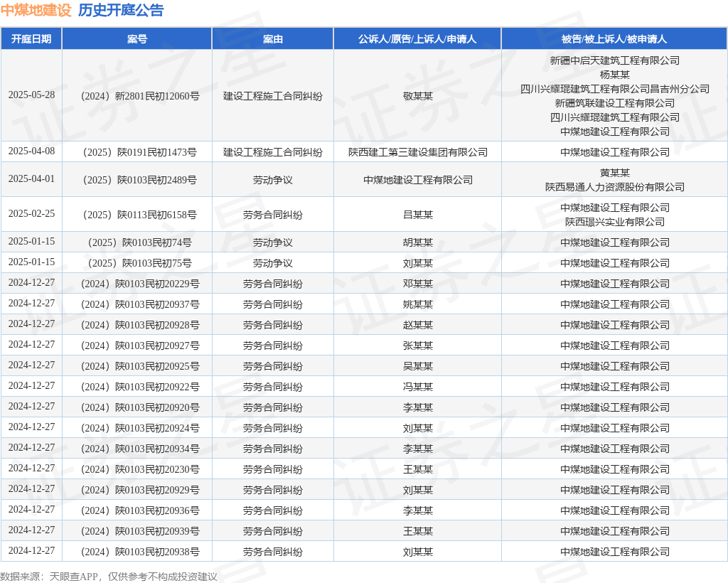The width and height of the screenshot is (728, 583).
Task: Click defendant 新疆筑联建设工程有限公司
Action: click(615, 103)
